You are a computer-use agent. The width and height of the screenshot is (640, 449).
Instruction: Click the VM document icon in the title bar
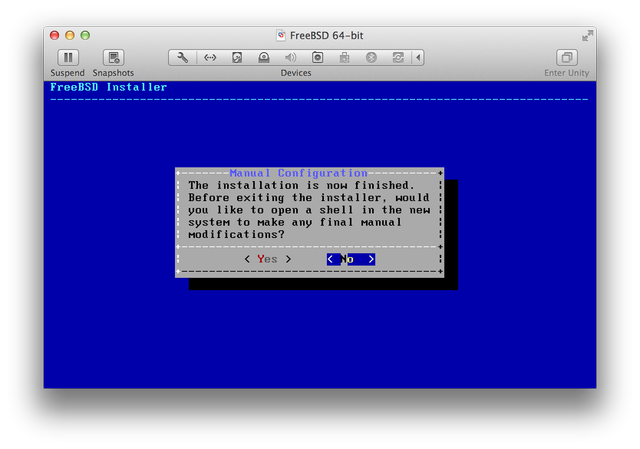pos(281,36)
